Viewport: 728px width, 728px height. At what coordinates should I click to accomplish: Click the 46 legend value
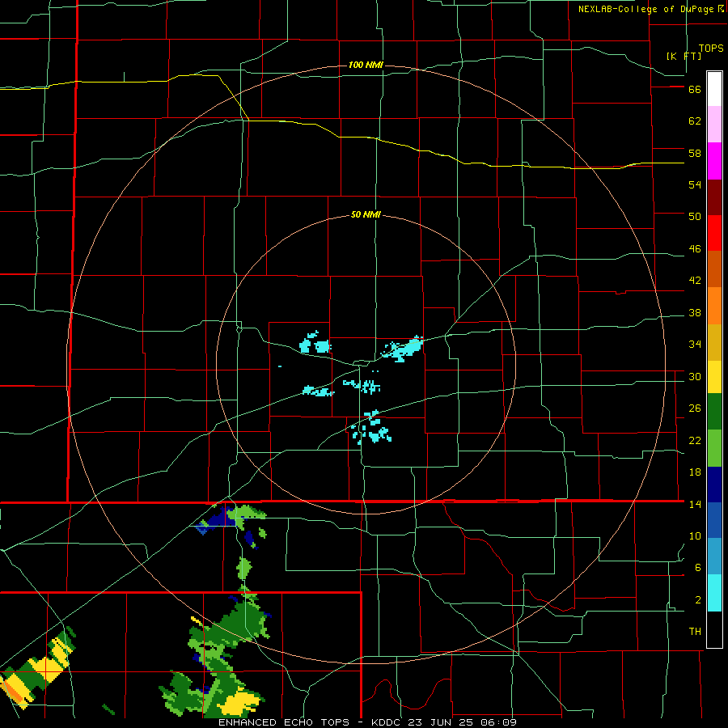point(695,249)
